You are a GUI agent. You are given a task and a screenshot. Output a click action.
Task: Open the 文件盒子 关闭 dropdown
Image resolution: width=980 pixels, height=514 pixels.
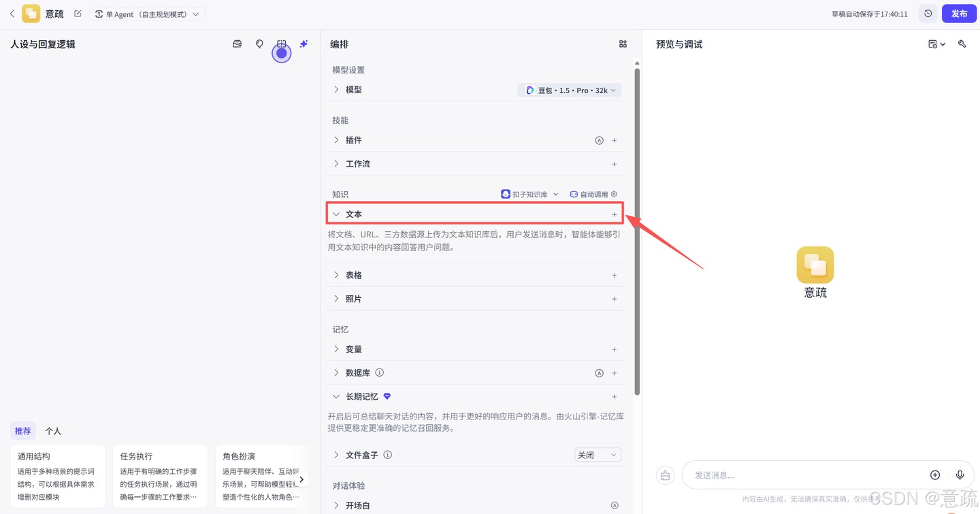[598, 455]
